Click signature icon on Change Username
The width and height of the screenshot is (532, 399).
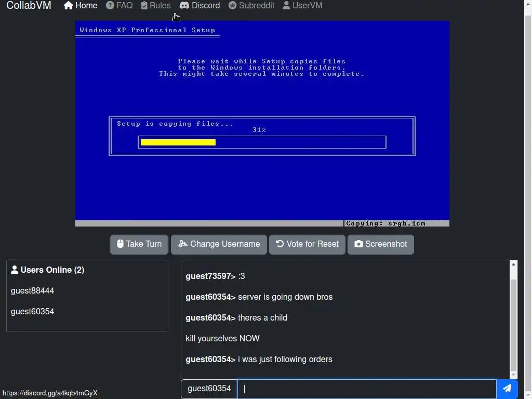pos(182,244)
